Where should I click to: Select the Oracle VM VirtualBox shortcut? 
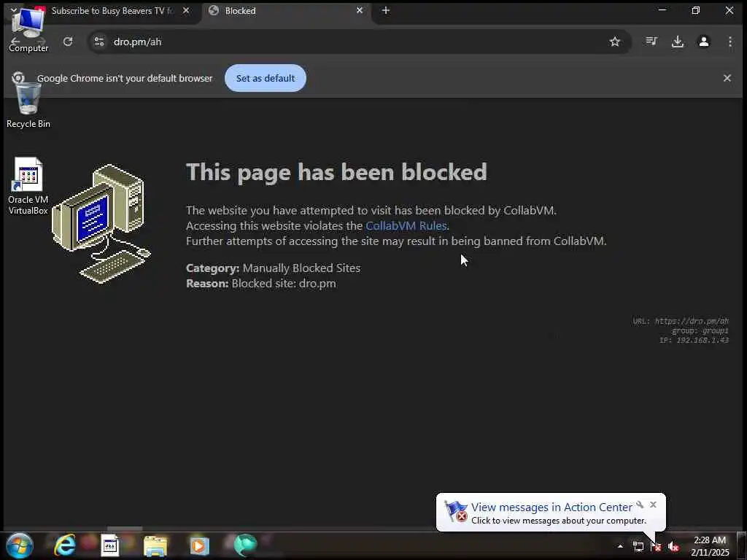coord(28,187)
